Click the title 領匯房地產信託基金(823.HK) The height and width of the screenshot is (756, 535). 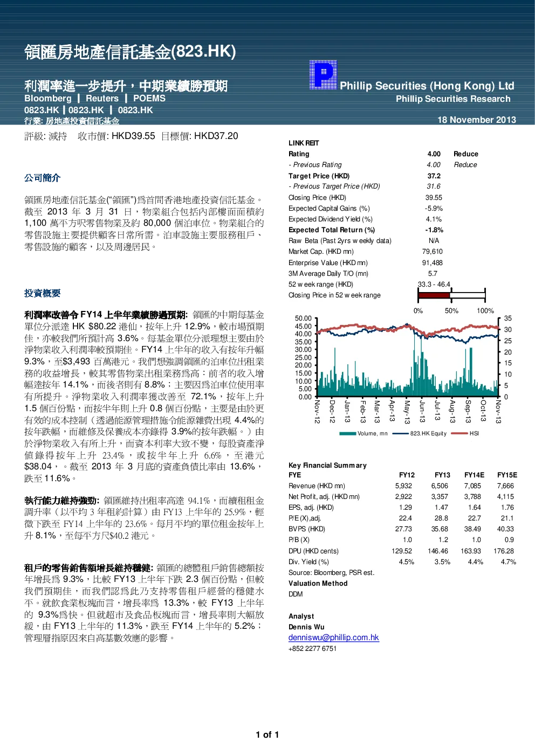coord(130,52)
